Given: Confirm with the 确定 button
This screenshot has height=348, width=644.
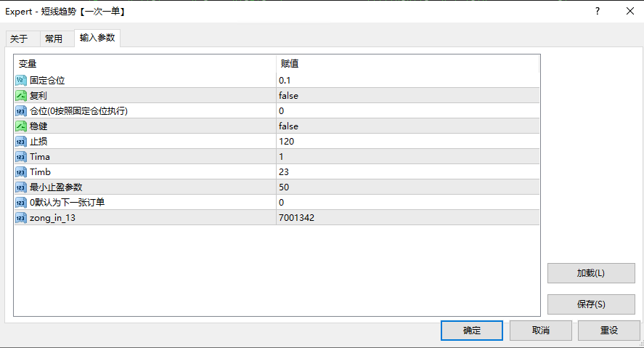Looking at the screenshot, I should 472,331.
